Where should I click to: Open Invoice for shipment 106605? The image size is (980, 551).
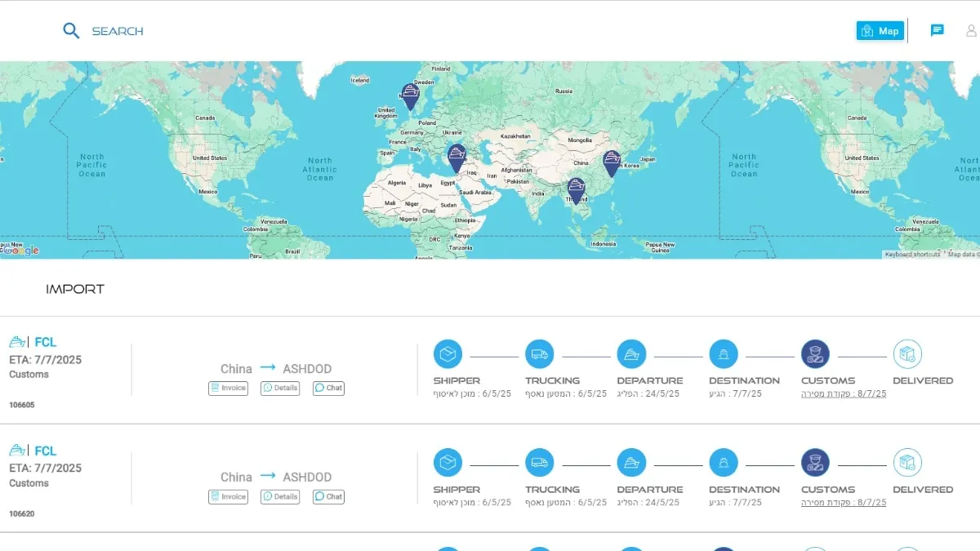(229, 389)
